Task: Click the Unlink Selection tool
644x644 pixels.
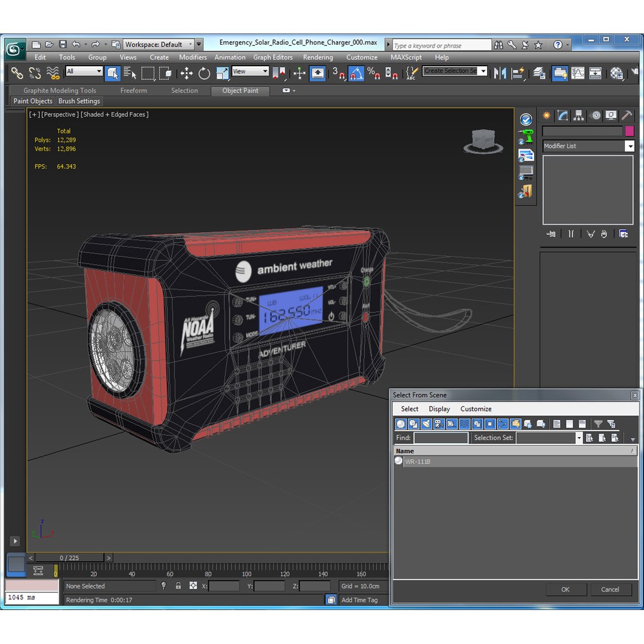Action: (35, 73)
